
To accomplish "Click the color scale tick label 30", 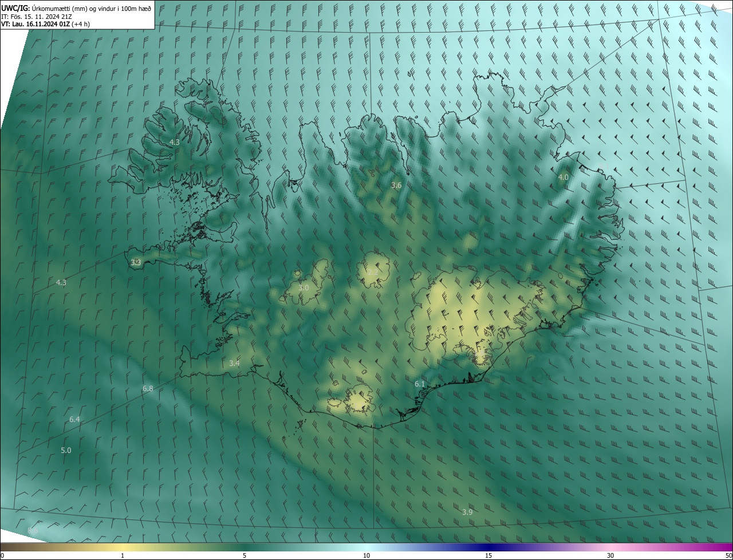I will point(610,555).
